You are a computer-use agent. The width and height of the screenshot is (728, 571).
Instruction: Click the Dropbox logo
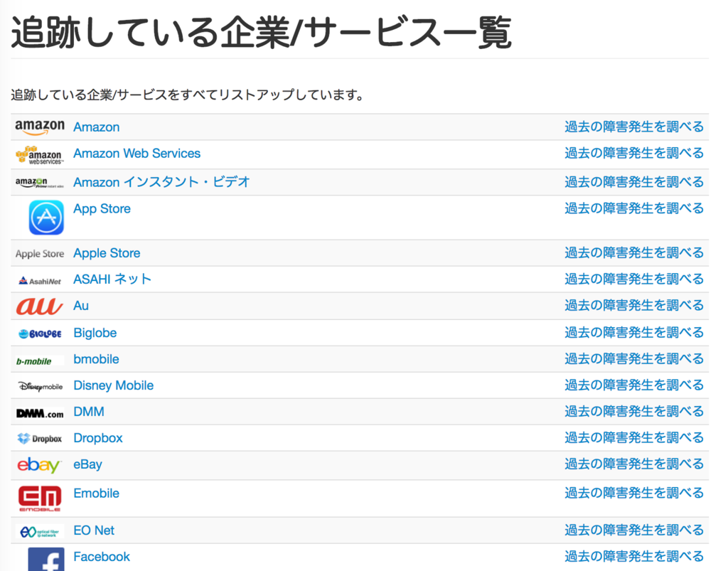(40, 439)
